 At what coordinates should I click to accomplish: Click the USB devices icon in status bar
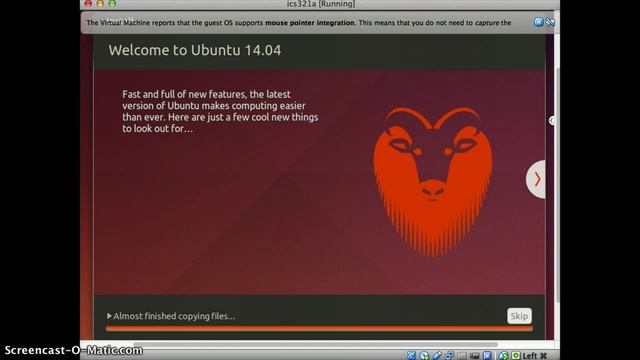tap(437, 356)
